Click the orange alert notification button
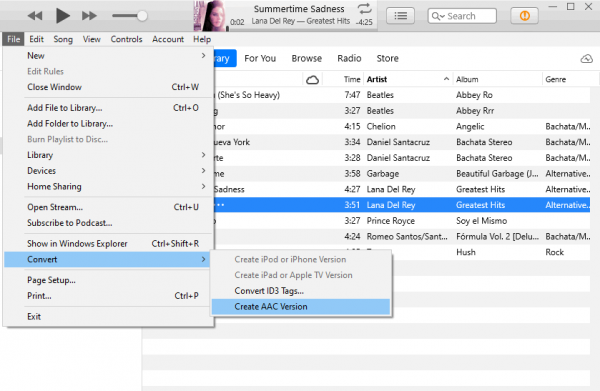The width and height of the screenshot is (600, 391). point(524,16)
